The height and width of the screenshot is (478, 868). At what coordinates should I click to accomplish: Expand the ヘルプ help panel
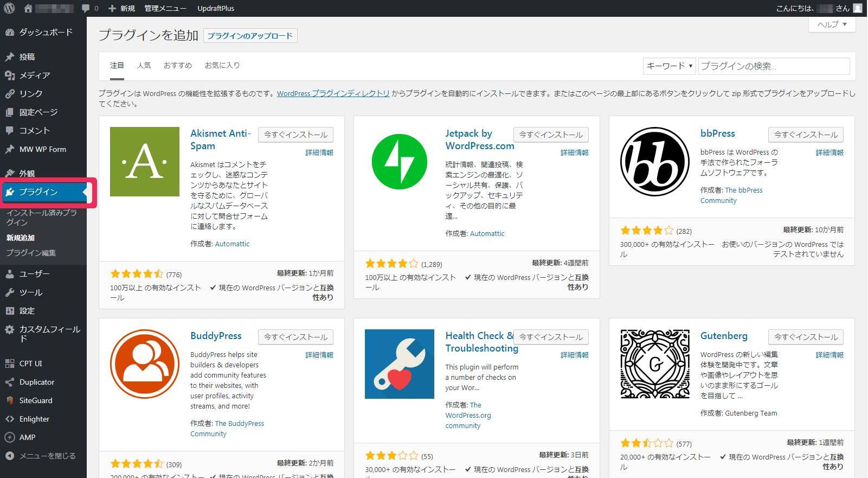click(832, 24)
